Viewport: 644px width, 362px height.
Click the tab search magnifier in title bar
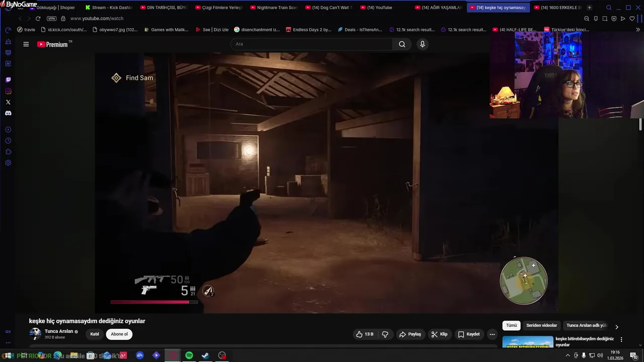coord(609,8)
